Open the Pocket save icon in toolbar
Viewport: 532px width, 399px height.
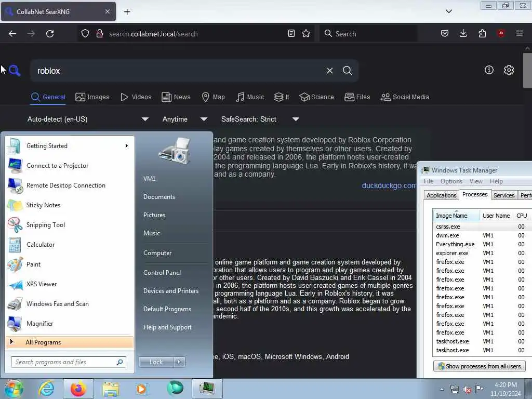[445, 33]
